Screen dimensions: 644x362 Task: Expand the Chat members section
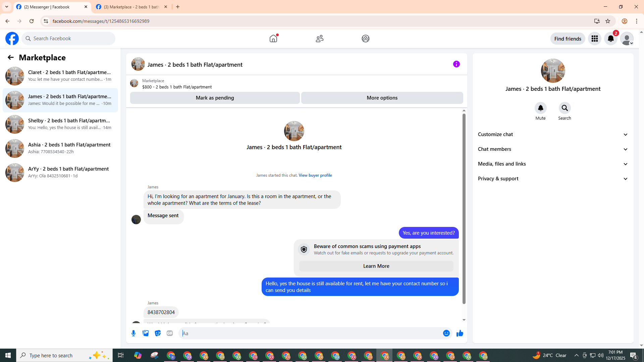click(x=553, y=149)
